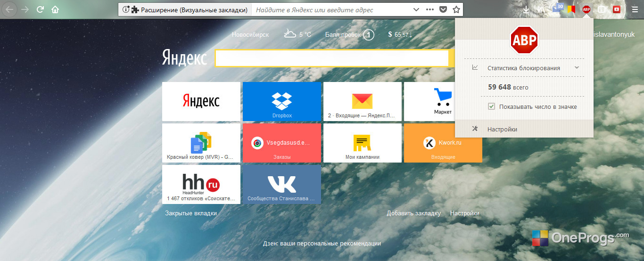Open 'Дзен: ваши персональные рекомендации'

[x=322, y=244]
